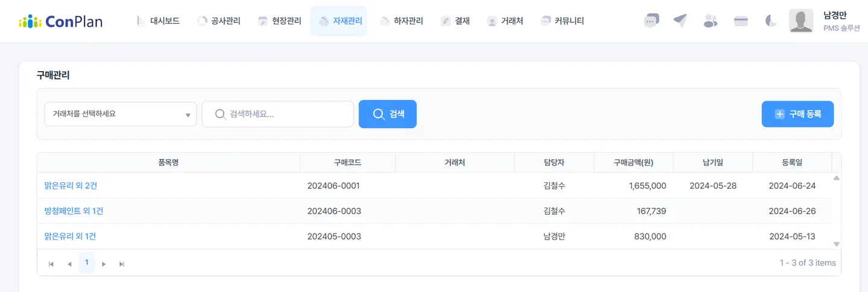The width and height of the screenshot is (868, 292).
Task: Go to the first page
Action: [51, 264]
